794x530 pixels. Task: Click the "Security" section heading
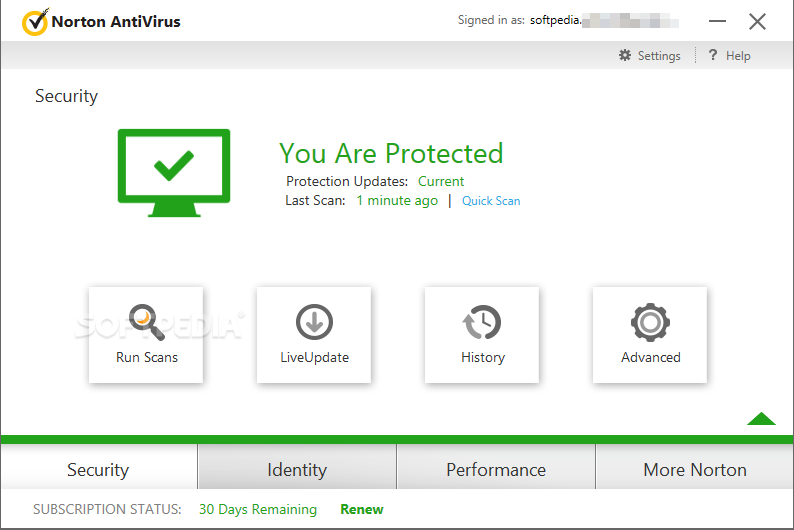point(66,96)
